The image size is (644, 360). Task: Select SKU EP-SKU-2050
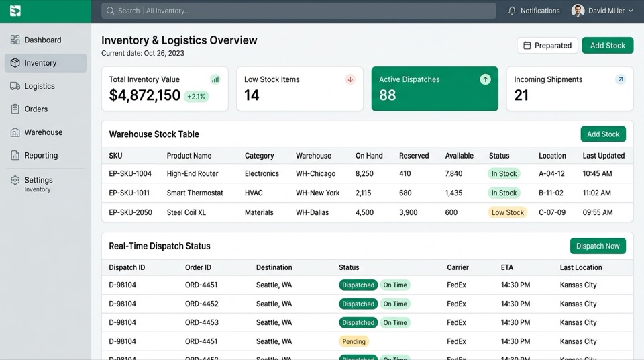pos(130,212)
